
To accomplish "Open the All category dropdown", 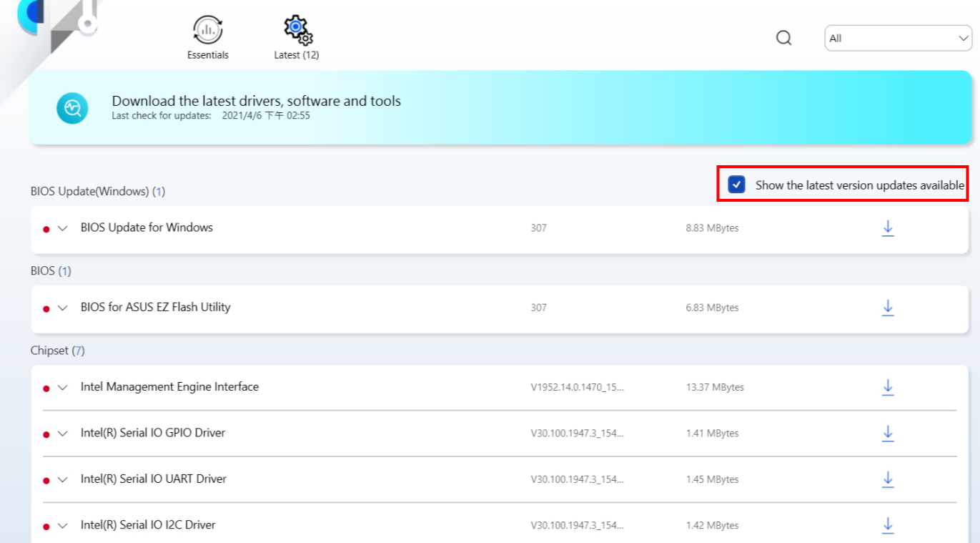I will click(x=898, y=38).
